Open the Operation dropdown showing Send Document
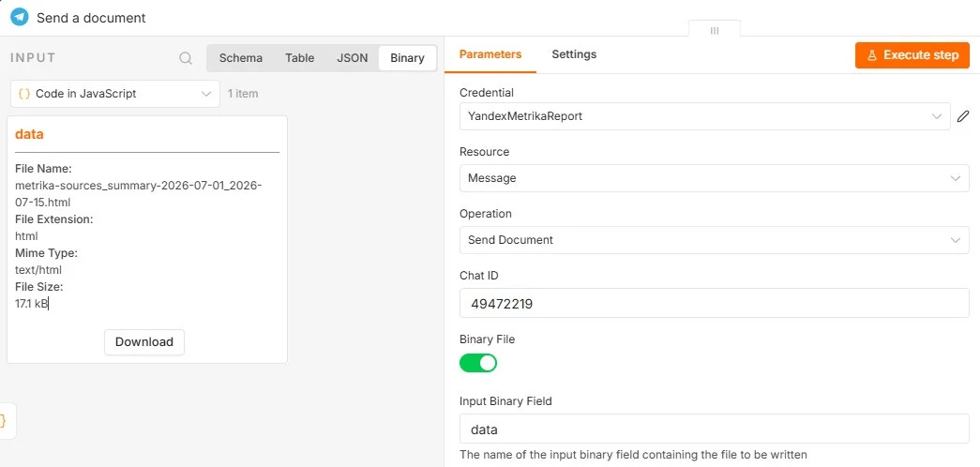Screen dimensions: 980x467 coord(715,240)
